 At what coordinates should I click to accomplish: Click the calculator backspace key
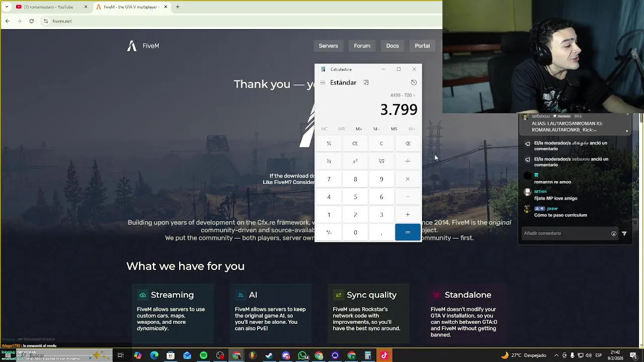click(408, 143)
